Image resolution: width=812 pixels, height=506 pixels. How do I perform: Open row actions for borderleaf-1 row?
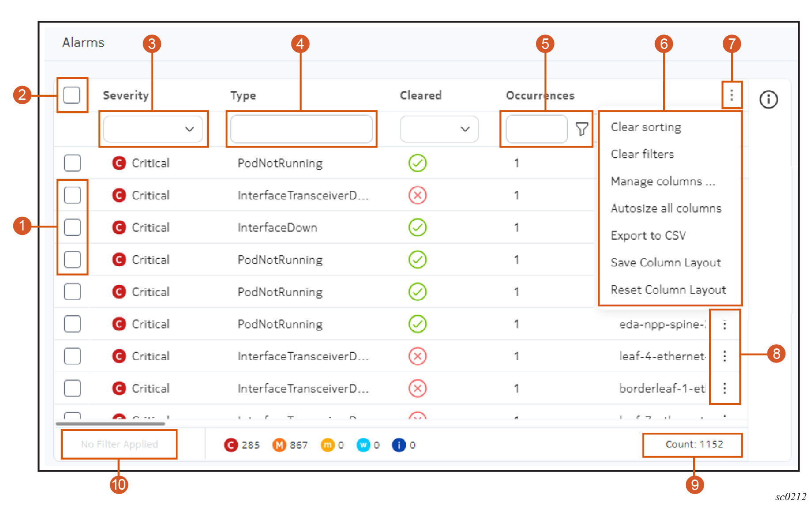tap(725, 388)
